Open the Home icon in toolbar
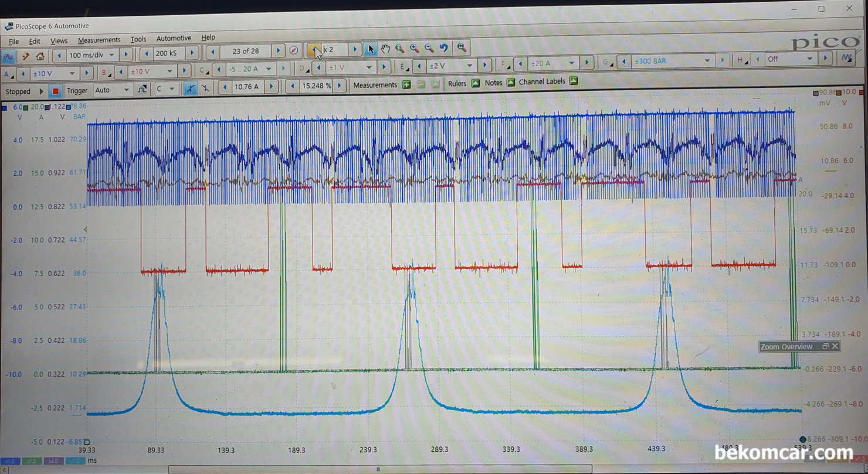This screenshot has height=474, width=868. (40, 56)
